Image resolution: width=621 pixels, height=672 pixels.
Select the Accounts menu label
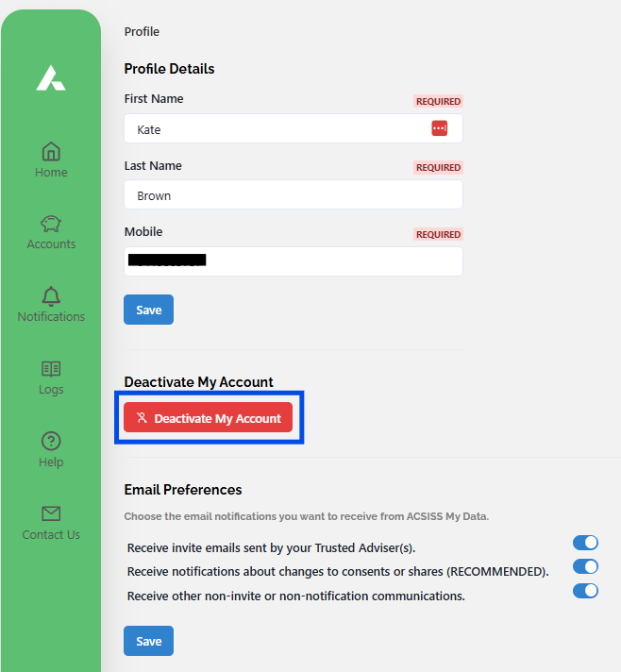(x=51, y=244)
